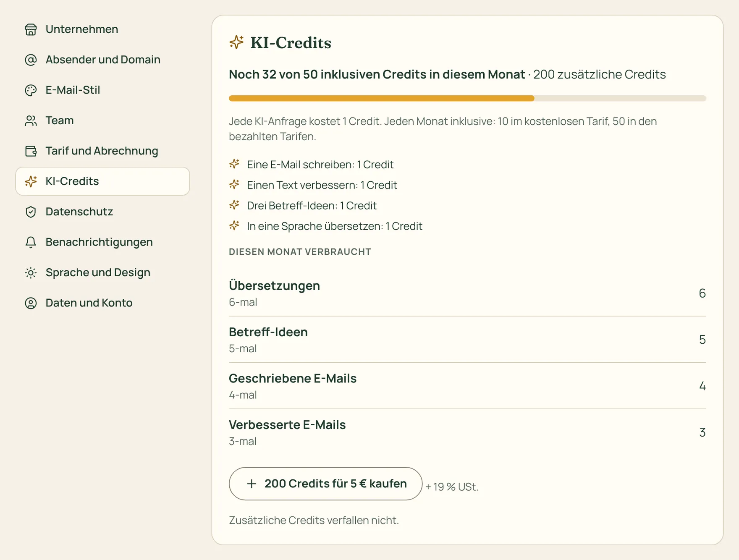Open Daten und Konto section
This screenshot has width=739, height=560.
tap(103, 303)
